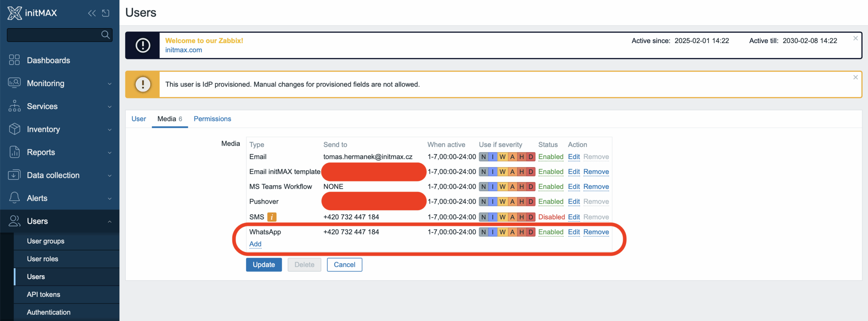
Task: Click Disaster severity swatch in Email row
Action: 531,157
